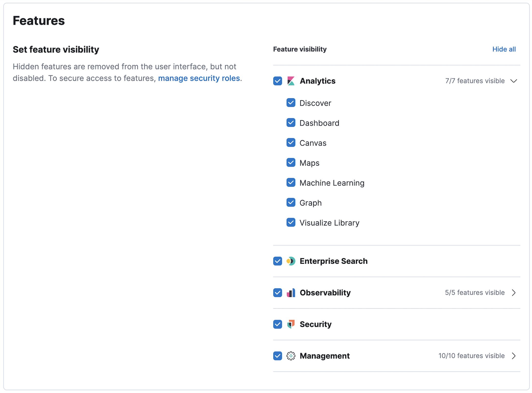Collapse the Analytics features list
Image resolution: width=532 pixels, height=393 pixels.
pyautogui.click(x=514, y=81)
